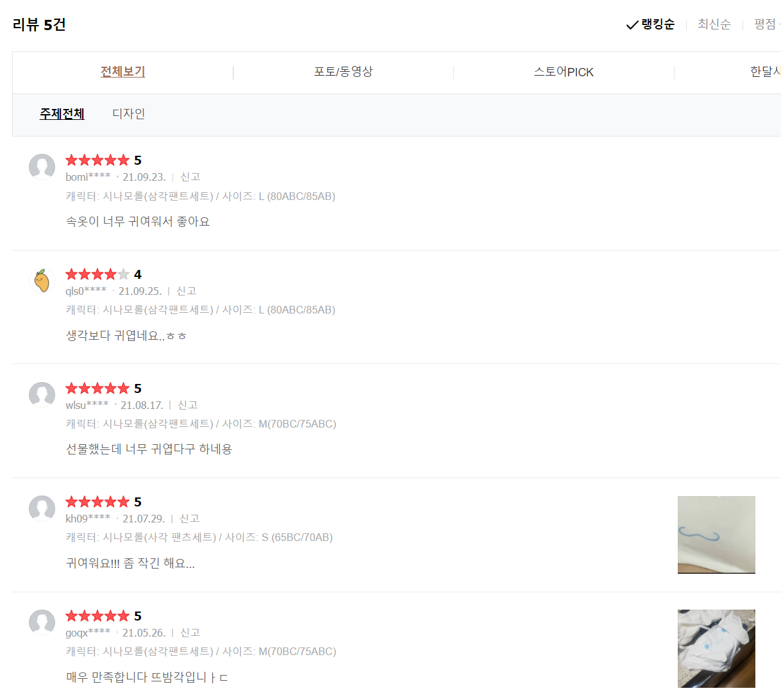This screenshot has height=700, width=781.
Task: Click option line of qls0**** review
Action: (200, 310)
